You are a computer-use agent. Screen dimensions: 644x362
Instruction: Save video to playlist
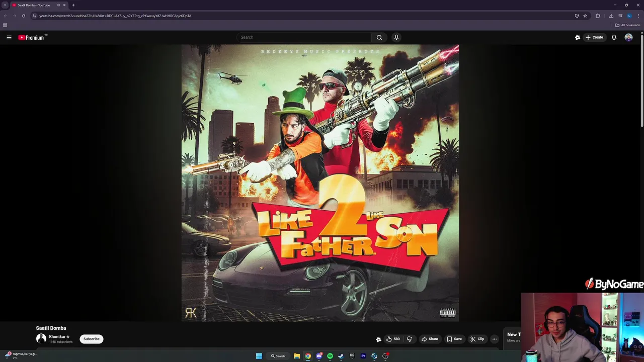click(454, 339)
